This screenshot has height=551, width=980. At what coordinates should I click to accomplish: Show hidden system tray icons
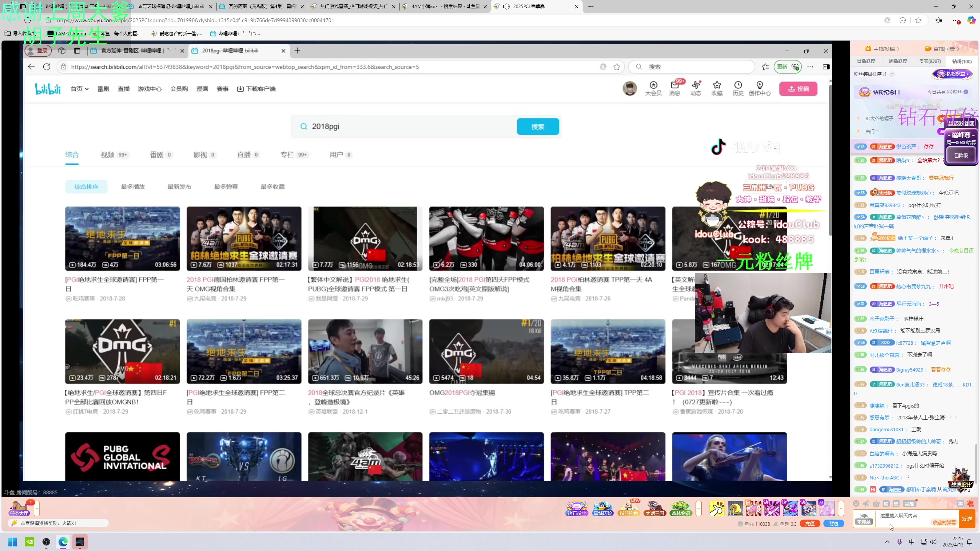[887, 542]
